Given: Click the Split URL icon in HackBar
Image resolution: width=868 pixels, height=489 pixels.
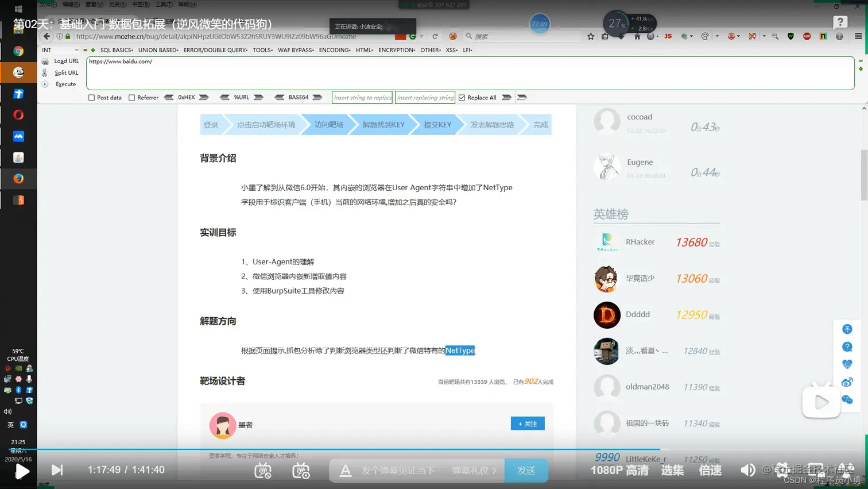Looking at the screenshot, I should pyautogui.click(x=45, y=73).
